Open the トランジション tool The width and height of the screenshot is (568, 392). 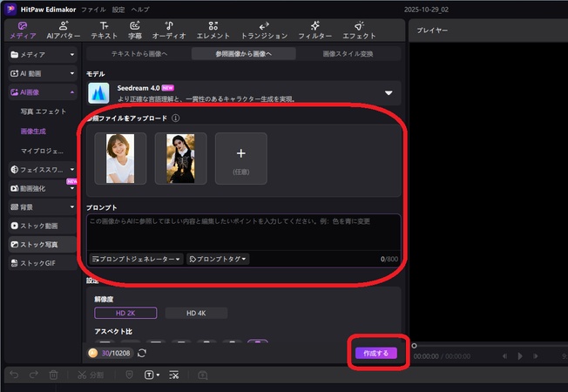pos(264,30)
